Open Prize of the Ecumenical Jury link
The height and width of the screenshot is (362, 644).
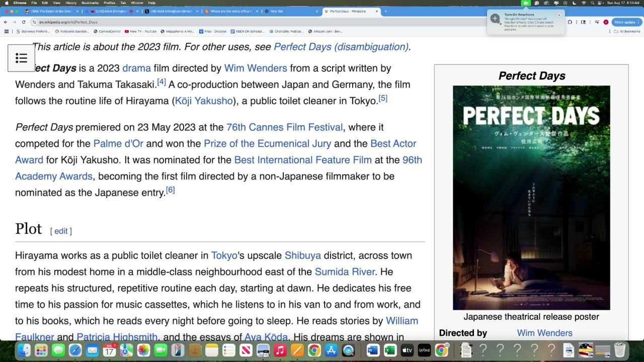[268, 144]
